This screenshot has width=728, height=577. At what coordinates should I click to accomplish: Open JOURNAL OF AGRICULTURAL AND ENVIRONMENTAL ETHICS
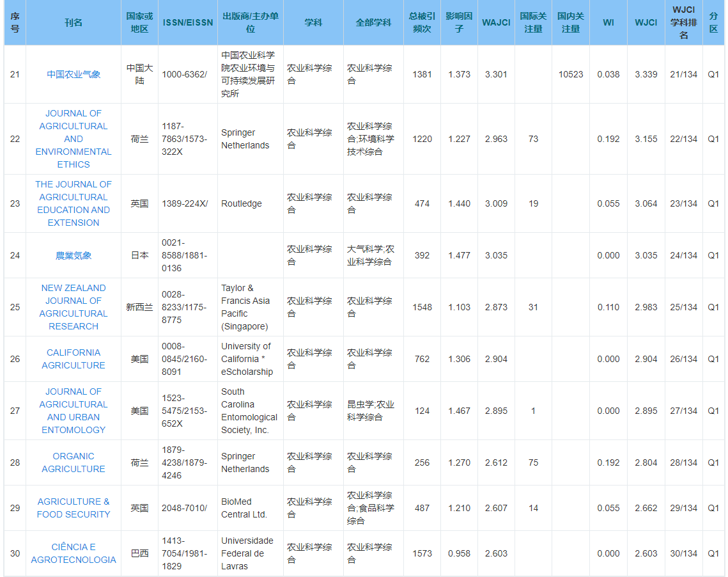coord(74,139)
